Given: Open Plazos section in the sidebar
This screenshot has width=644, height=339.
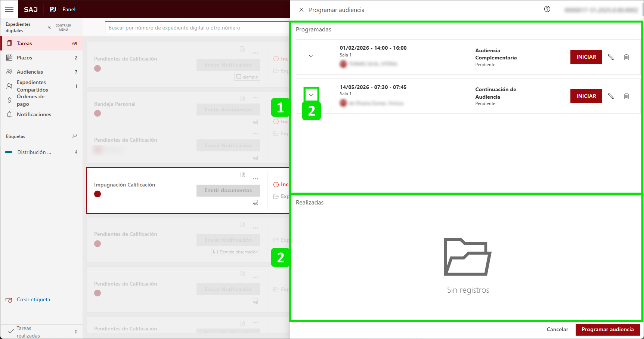Looking at the screenshot, I should pos(24,58).
